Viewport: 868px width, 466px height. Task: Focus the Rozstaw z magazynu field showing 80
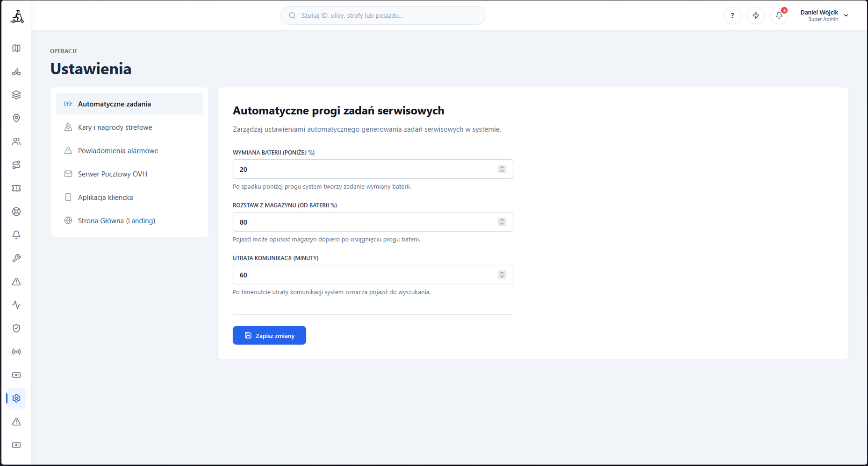pos(373,222)
